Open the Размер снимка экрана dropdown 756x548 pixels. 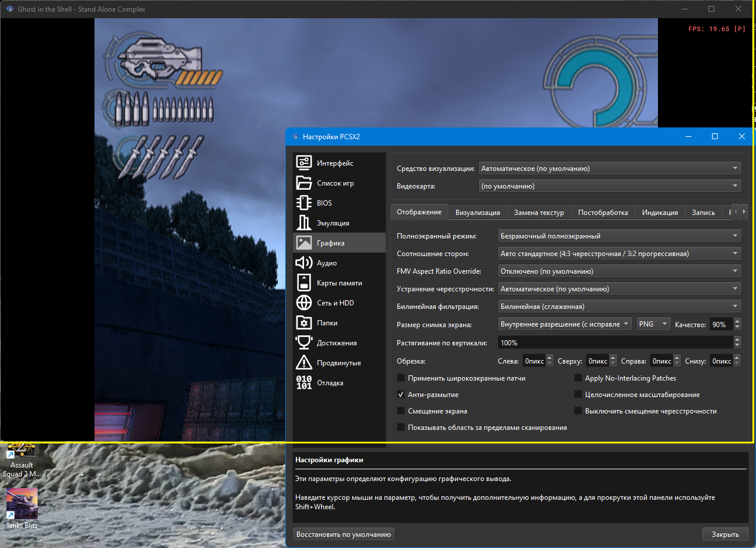pos(565,324)
